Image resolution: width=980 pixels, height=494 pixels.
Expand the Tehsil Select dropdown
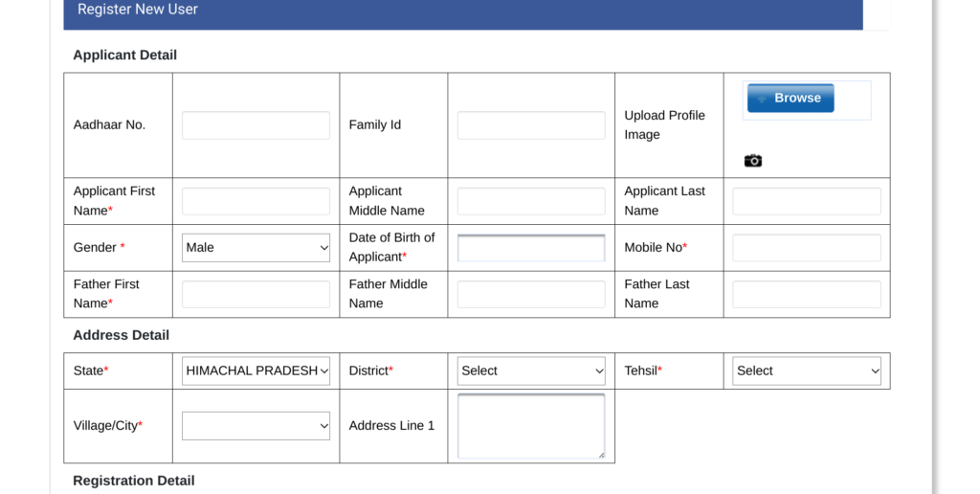806,370
